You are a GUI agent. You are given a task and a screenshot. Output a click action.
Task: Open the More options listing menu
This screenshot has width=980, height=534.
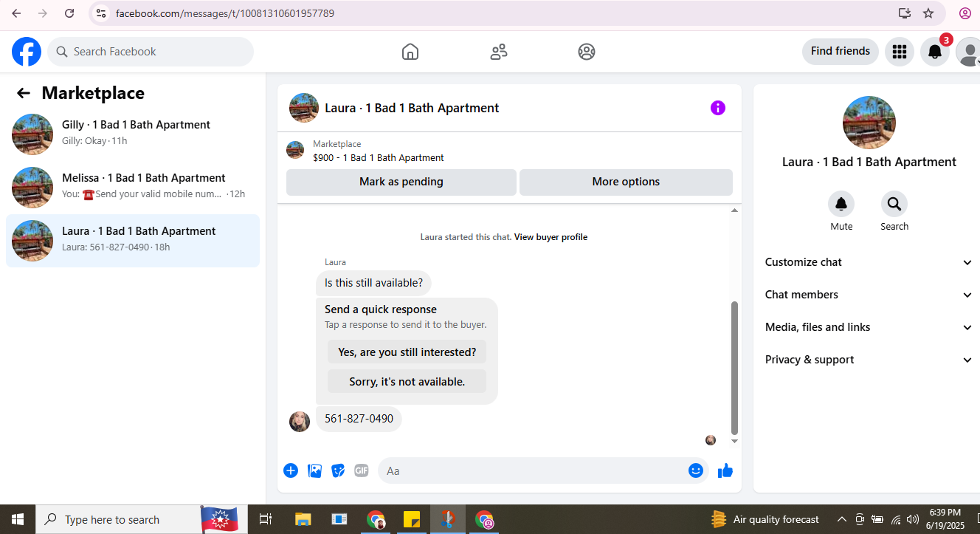(626, 182)
